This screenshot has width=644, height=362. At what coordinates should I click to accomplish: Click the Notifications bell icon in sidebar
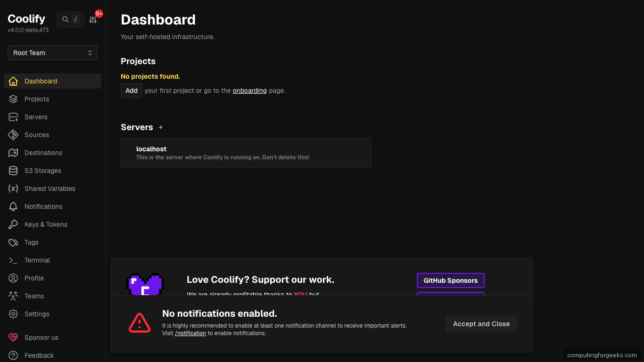point(13,206)
